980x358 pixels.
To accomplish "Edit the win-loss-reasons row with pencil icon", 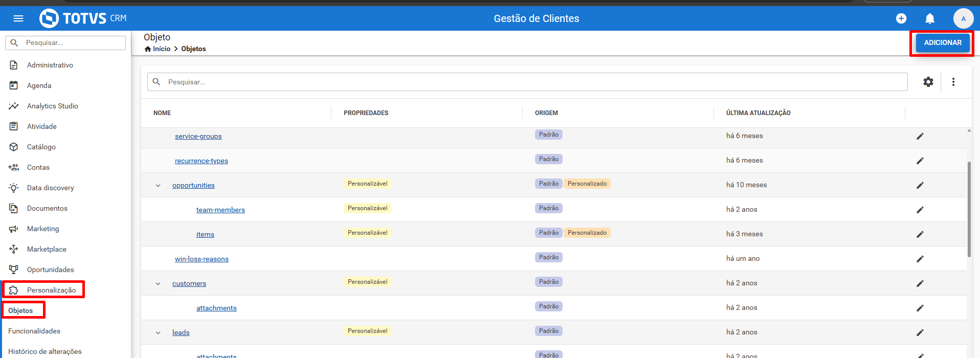I will click(x=920, y=259).
